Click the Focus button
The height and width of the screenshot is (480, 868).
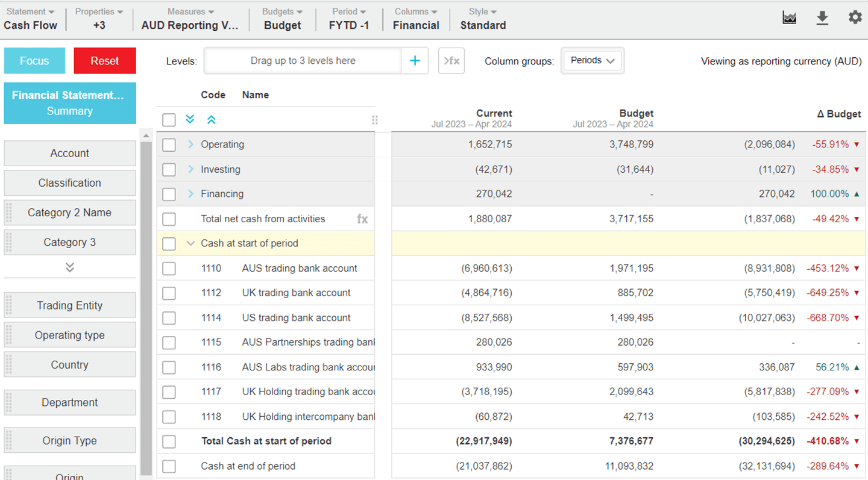pyautogui.click(x=34, y=60)
